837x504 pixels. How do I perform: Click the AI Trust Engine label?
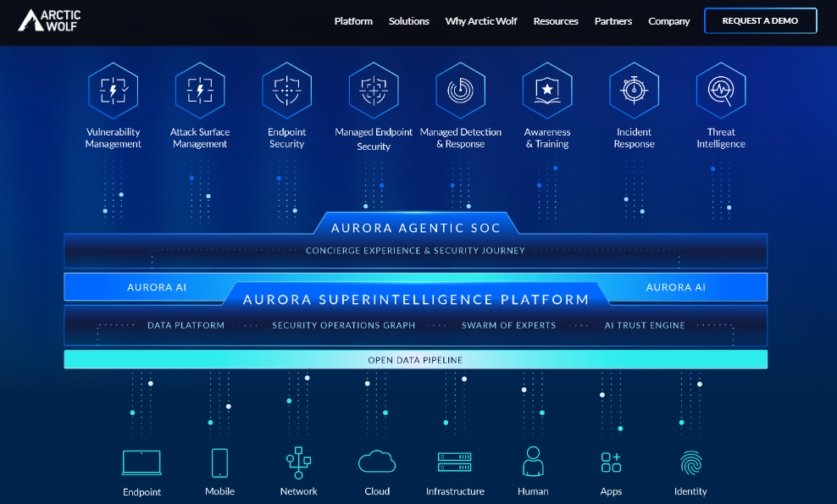coord(645,325)
